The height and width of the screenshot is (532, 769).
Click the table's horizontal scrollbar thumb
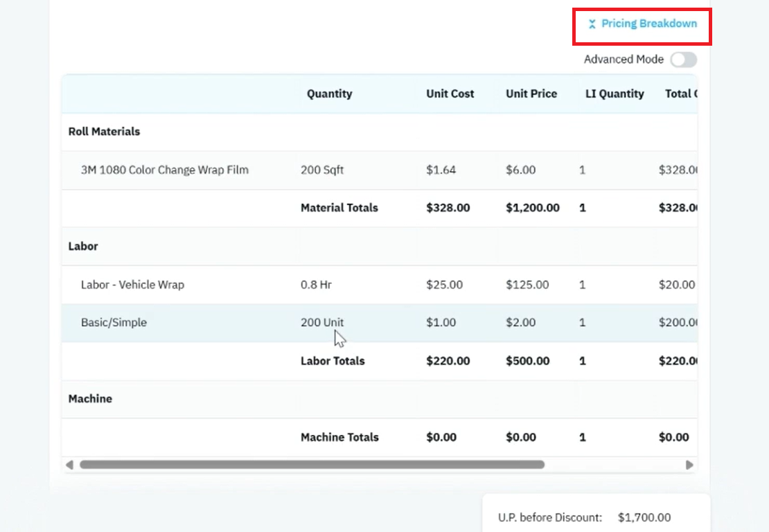point(312,465)
